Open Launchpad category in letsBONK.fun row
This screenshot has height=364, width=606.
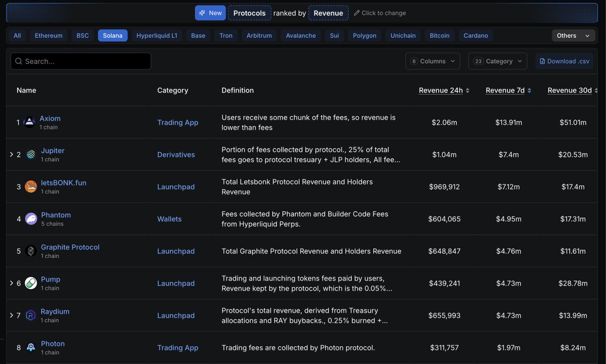pos(176,187)
